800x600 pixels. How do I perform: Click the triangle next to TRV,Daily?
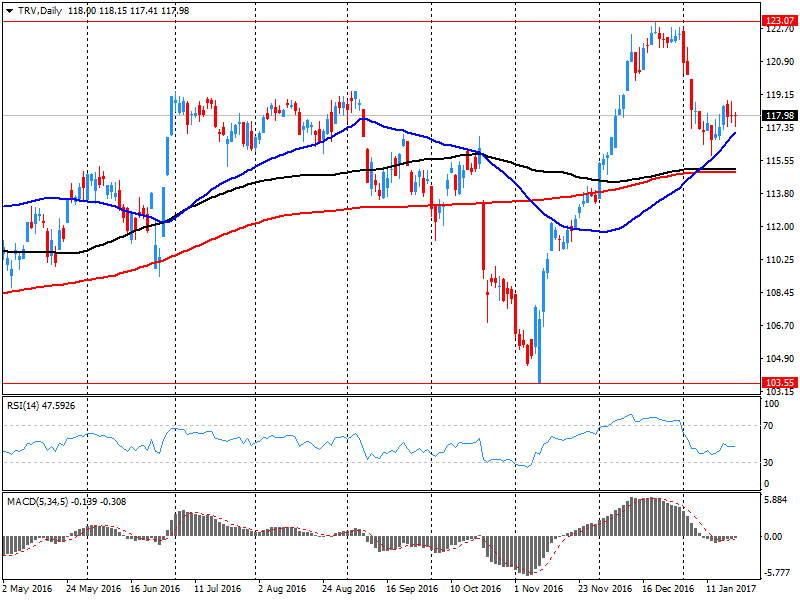tap(10, 11)
